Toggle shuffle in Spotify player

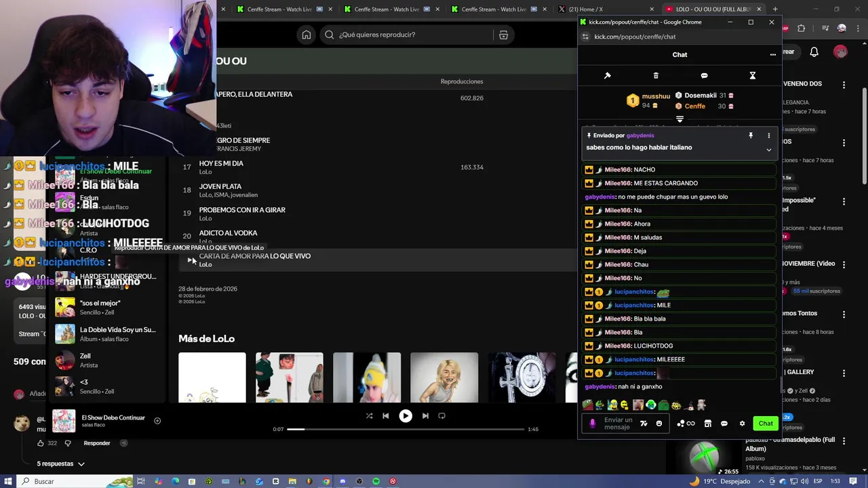click(369, 416)
